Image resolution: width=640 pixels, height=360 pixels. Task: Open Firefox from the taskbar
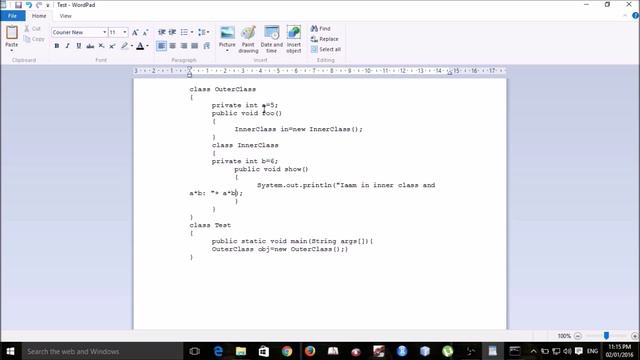tap(310, 351)
